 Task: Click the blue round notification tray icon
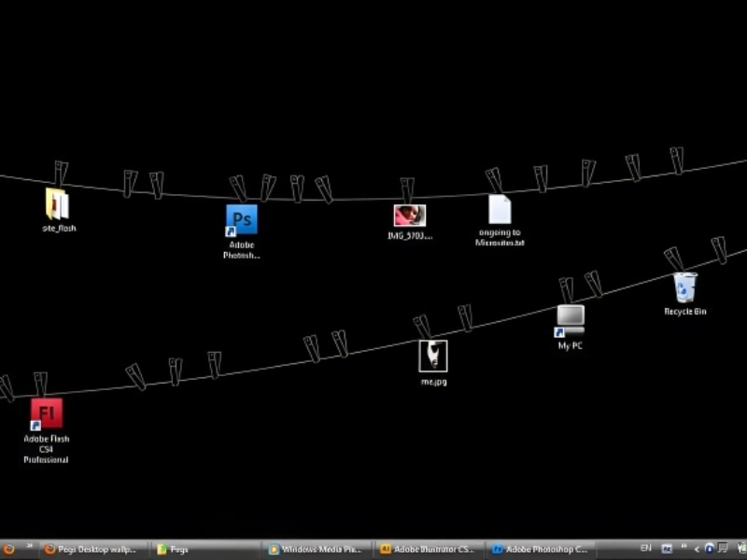(710, 549)
